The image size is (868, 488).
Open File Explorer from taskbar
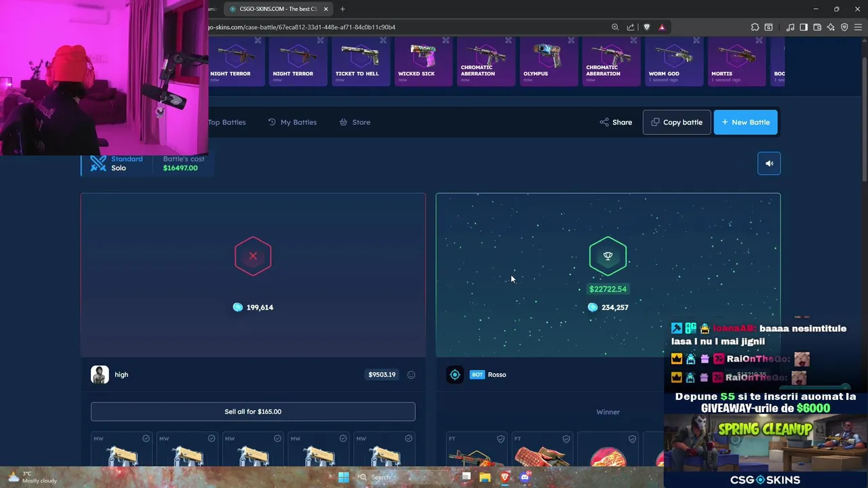pyautogui.click(x=485, y=477)
